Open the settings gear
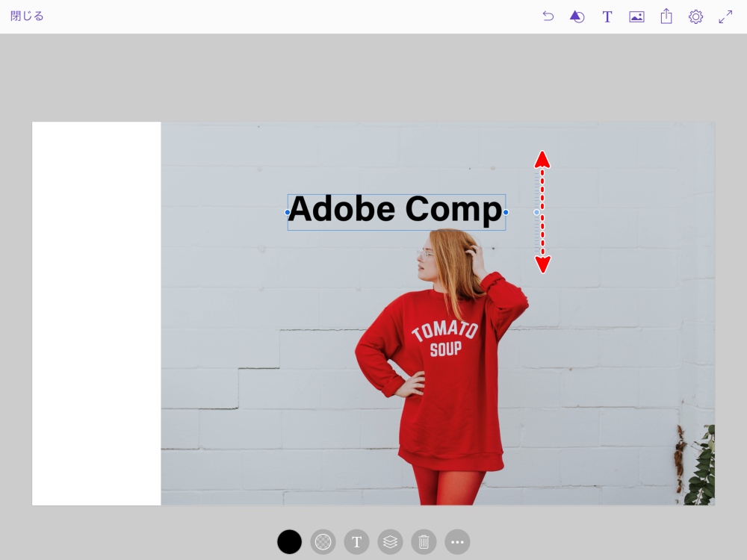 [x=695, y=16]
